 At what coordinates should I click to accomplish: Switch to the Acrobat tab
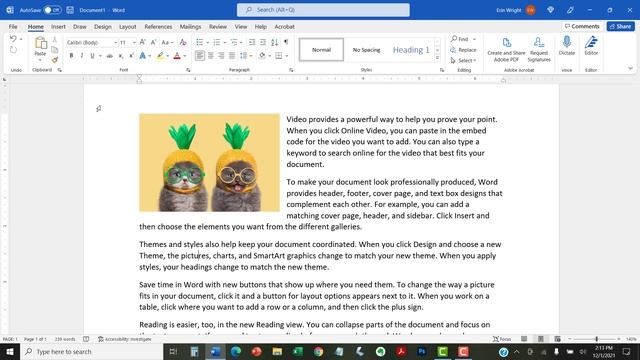tap(284, 27)
